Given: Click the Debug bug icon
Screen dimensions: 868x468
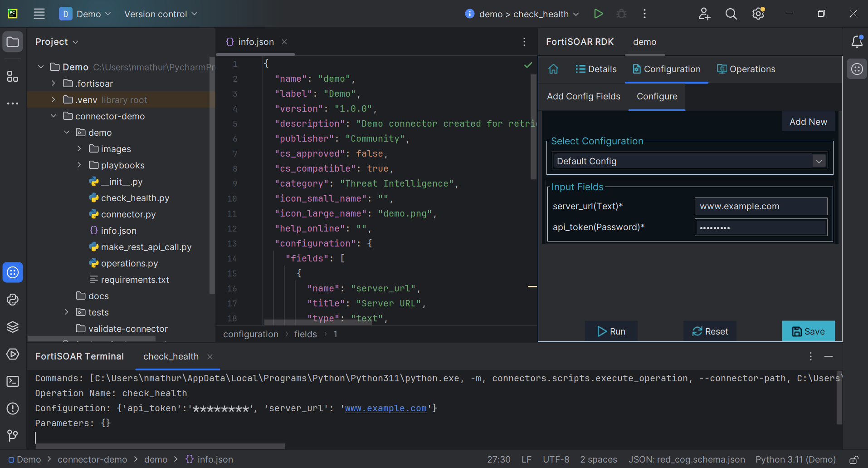Looking at the screenshot, I should coord(621,14).
